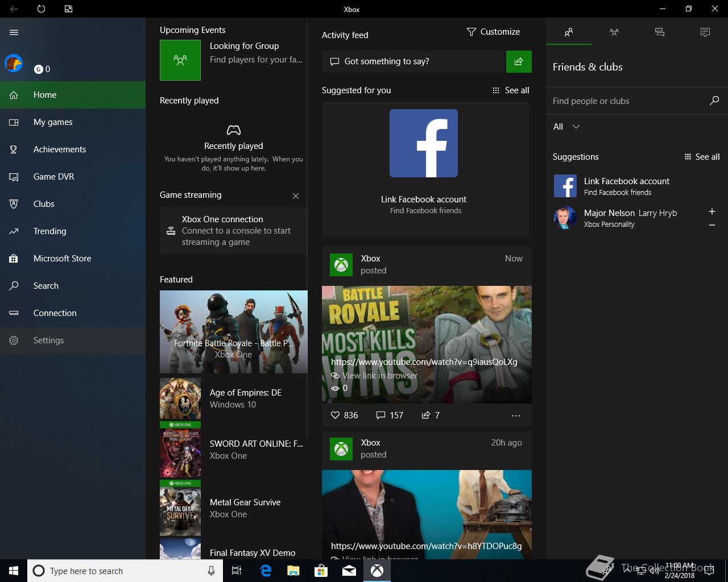Click View link in browser on Battle Royale post

374,376
